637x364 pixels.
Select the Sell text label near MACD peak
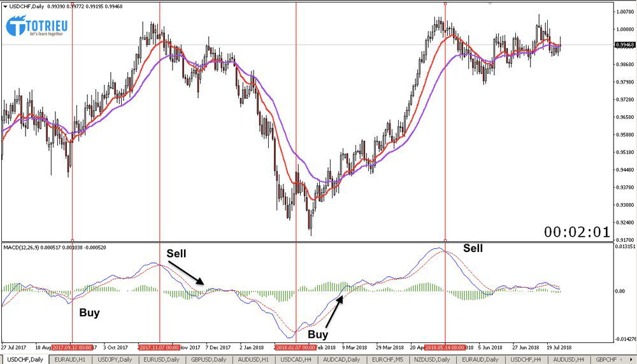tap(473, 248)
